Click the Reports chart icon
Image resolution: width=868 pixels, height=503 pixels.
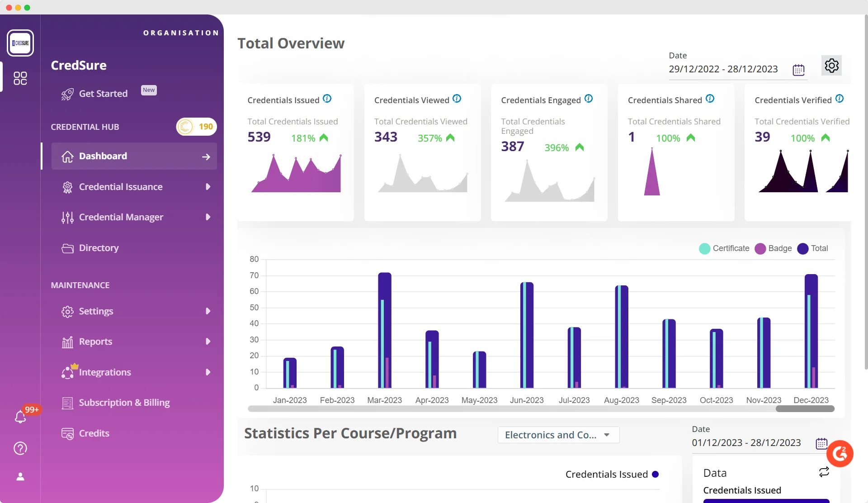67,342
